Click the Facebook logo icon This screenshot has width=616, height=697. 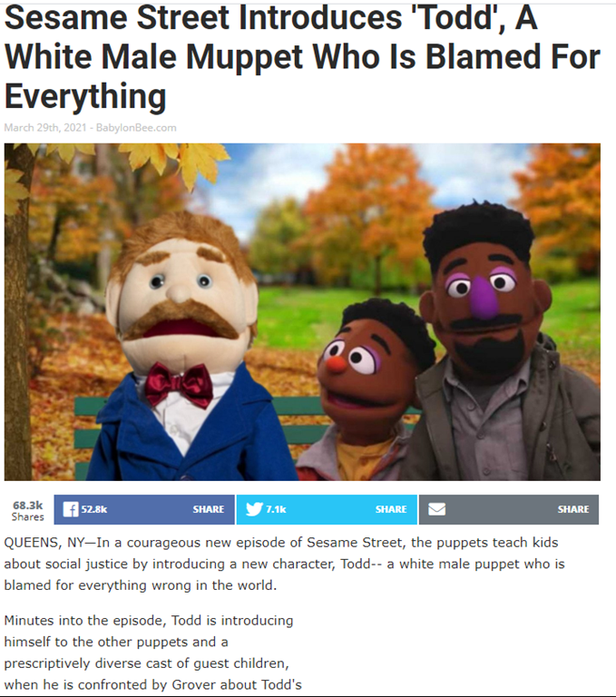71,509
